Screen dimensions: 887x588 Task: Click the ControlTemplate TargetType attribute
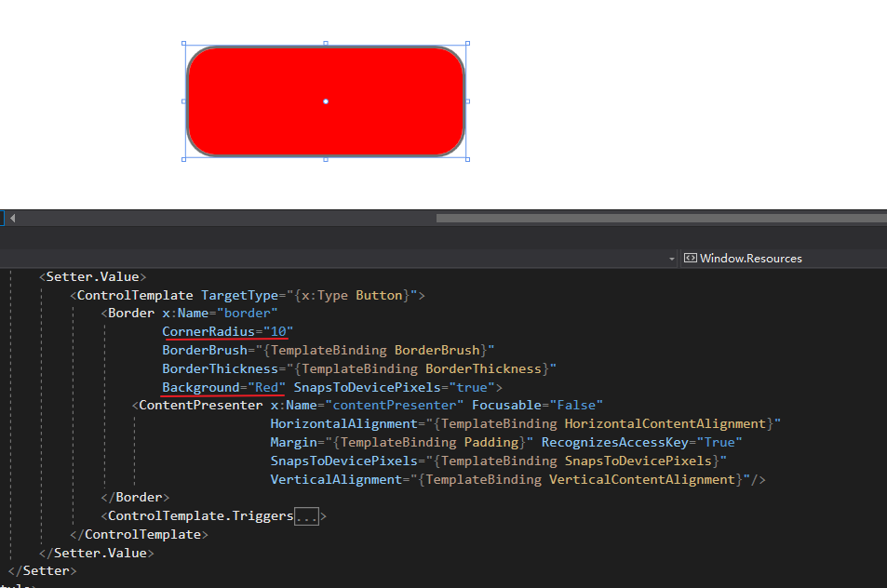pyautogui.click(x=309, y=295)
